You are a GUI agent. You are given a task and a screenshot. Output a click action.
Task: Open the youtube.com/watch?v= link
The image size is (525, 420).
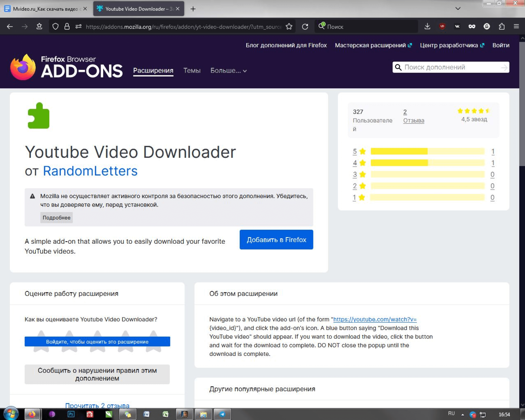click(x=375, y=319)
